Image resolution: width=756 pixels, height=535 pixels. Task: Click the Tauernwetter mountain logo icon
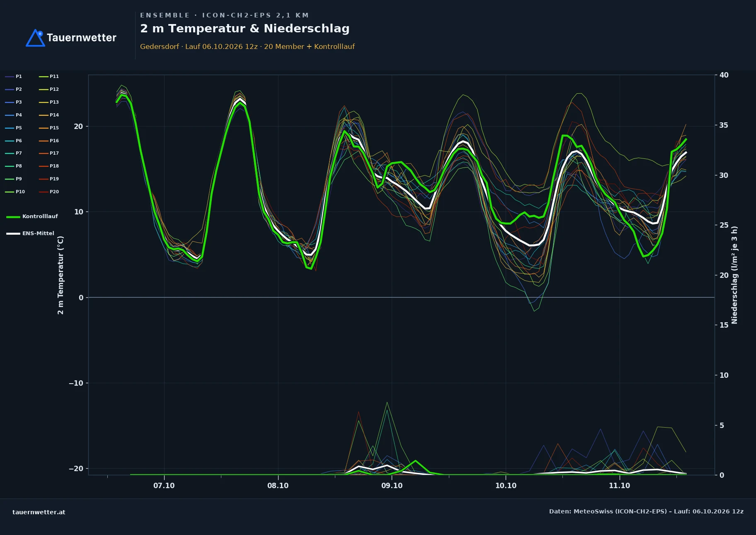(x=35, y=38)
